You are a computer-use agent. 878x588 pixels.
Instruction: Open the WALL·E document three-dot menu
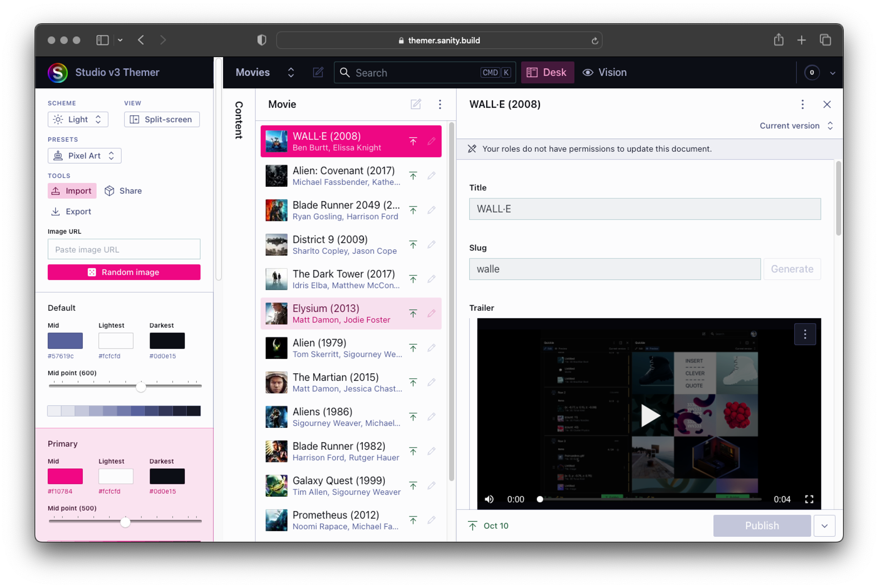click(803, 104)
